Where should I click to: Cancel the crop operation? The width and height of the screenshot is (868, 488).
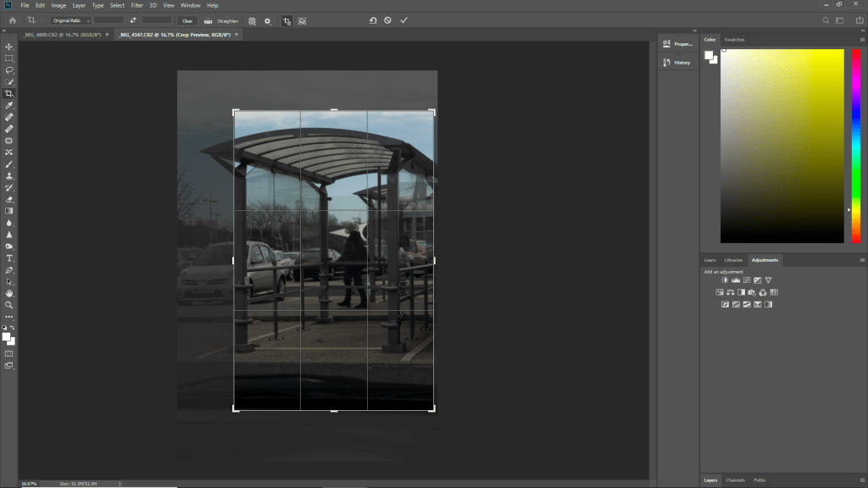click(x=387, y=20)
